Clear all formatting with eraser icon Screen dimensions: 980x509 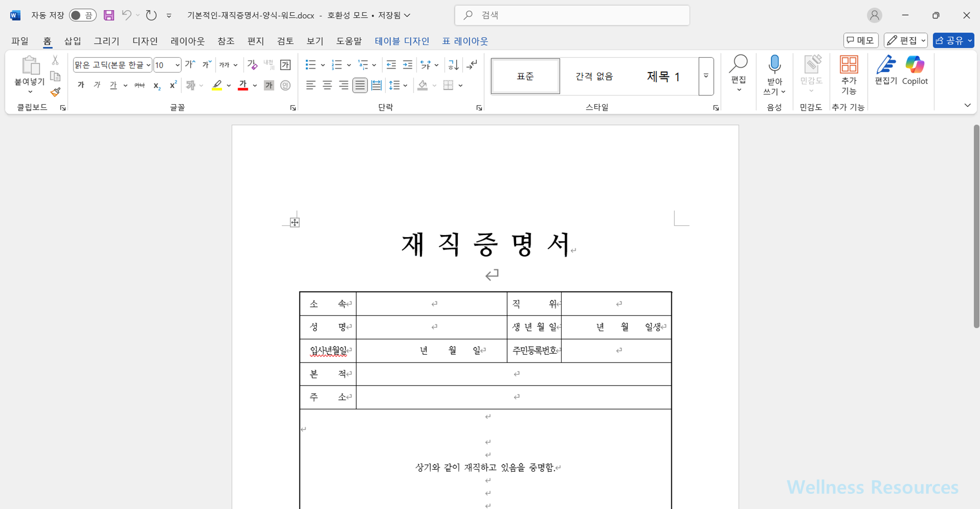coord(252,65)
